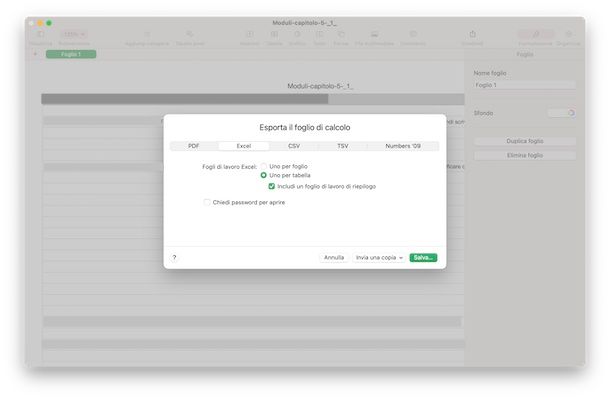Open the zoom percentage dropdown in toolbar
The height and width of the screenshot is (399, 610).
(74, 35)
